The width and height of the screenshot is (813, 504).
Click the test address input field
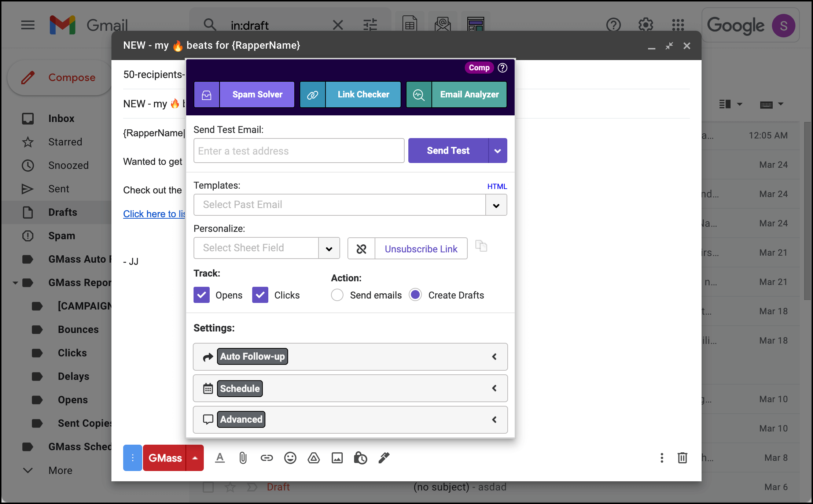click(x=299, y=151)
